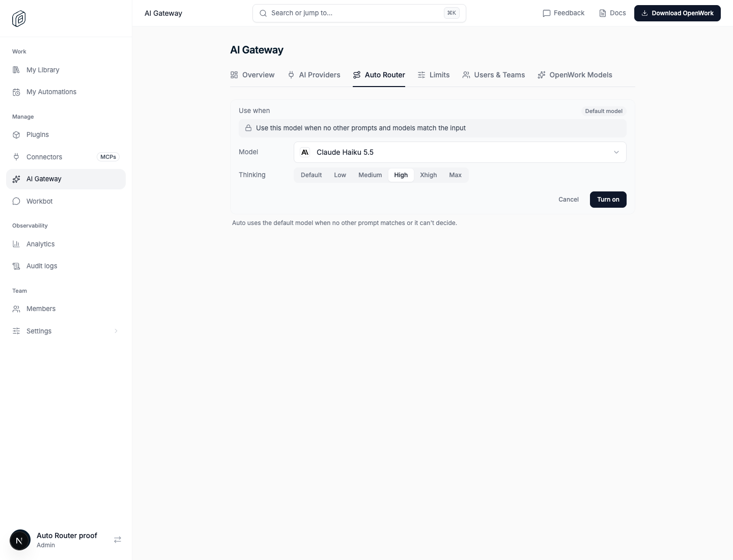Click the search magnifier icon

[263, 13]
